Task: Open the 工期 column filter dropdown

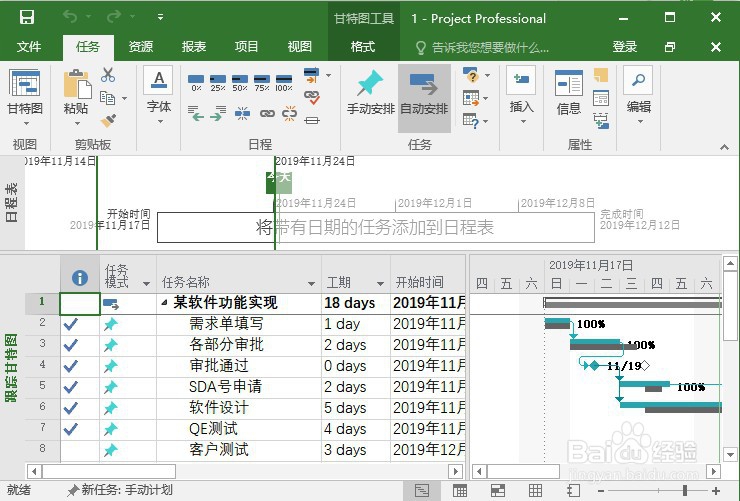Action: point(380,284)
